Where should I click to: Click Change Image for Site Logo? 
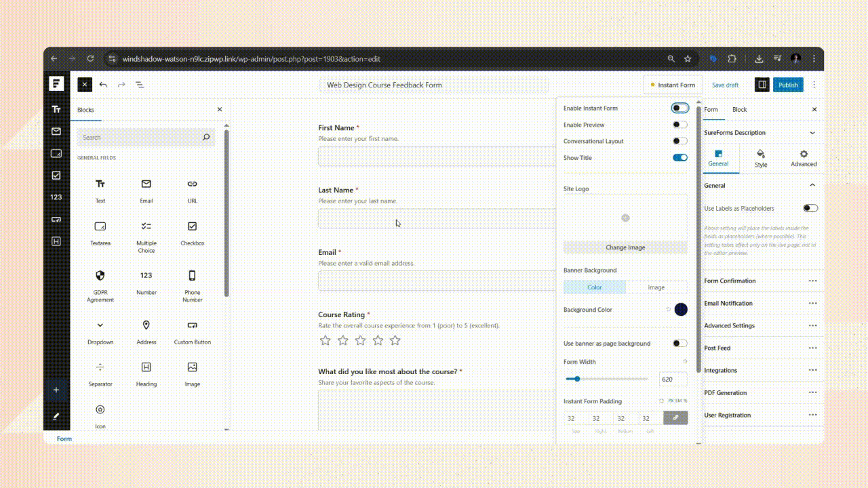tap(625, 247)
